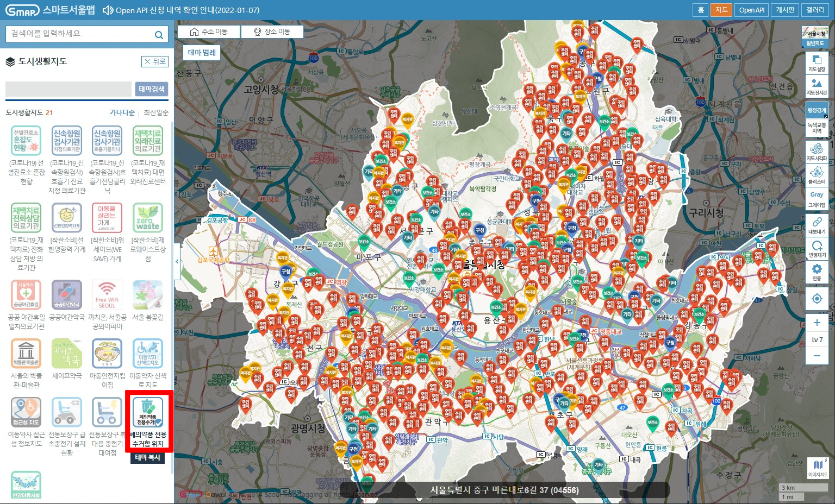Select the 전동보장구 급속충전기 설치현황 icon

tap(67, 412)
